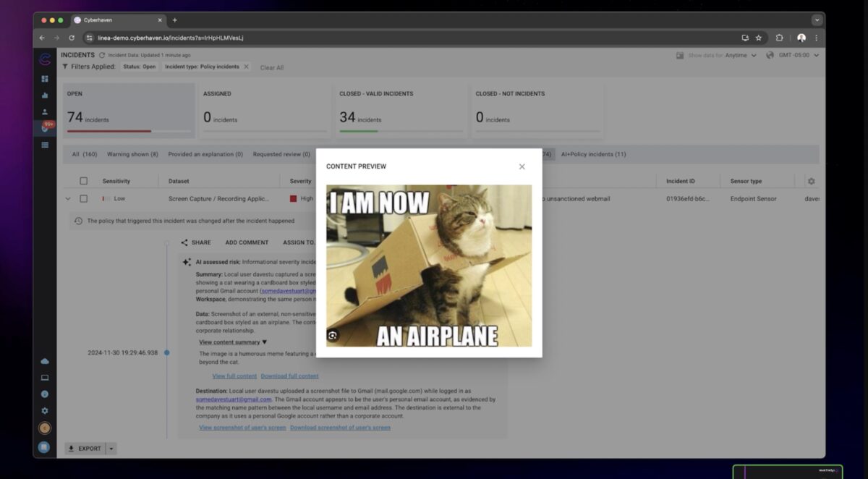The width and height of the screenshot is (868, 479).
Task: Click the globe timezone icon
Action: click(770, 55)
